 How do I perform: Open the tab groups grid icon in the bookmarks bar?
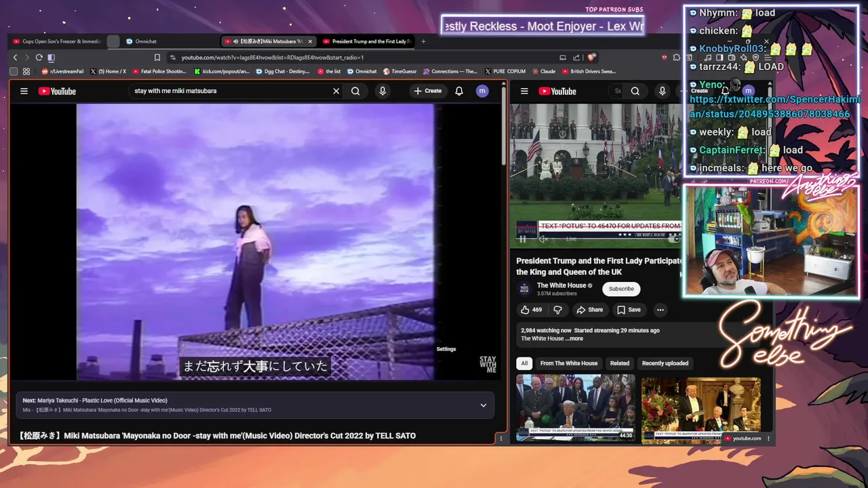(26, 71)
